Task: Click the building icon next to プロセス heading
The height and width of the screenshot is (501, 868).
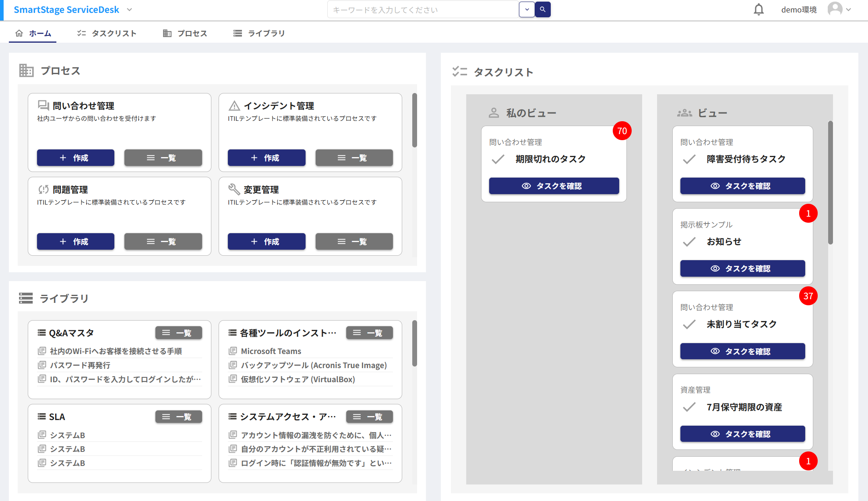Action: click(27, 70)
